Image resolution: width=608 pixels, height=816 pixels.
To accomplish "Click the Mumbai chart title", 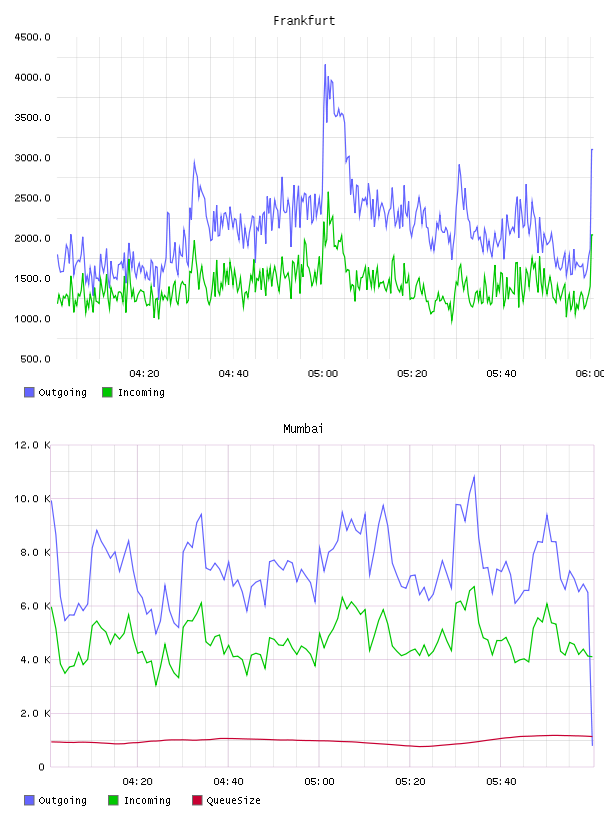I will (x=303, y=429).
